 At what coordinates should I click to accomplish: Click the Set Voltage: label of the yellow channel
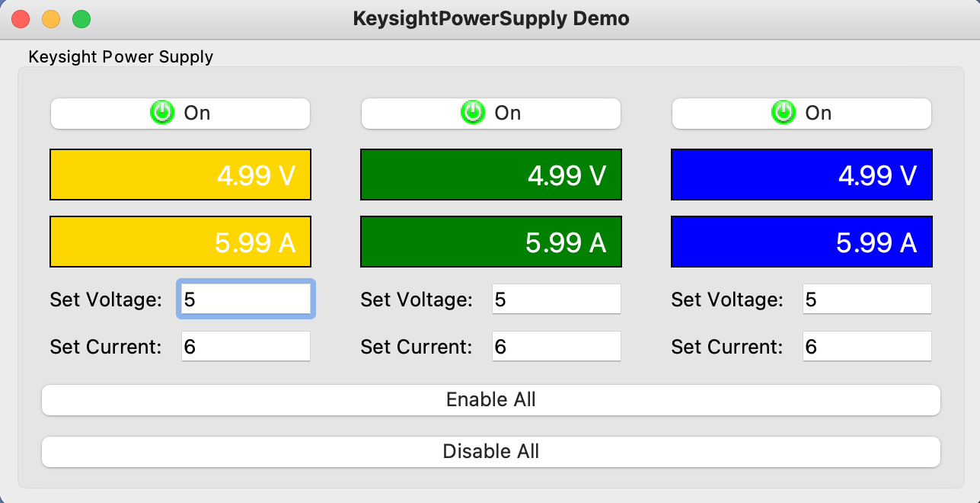click(x=106, y=300)
